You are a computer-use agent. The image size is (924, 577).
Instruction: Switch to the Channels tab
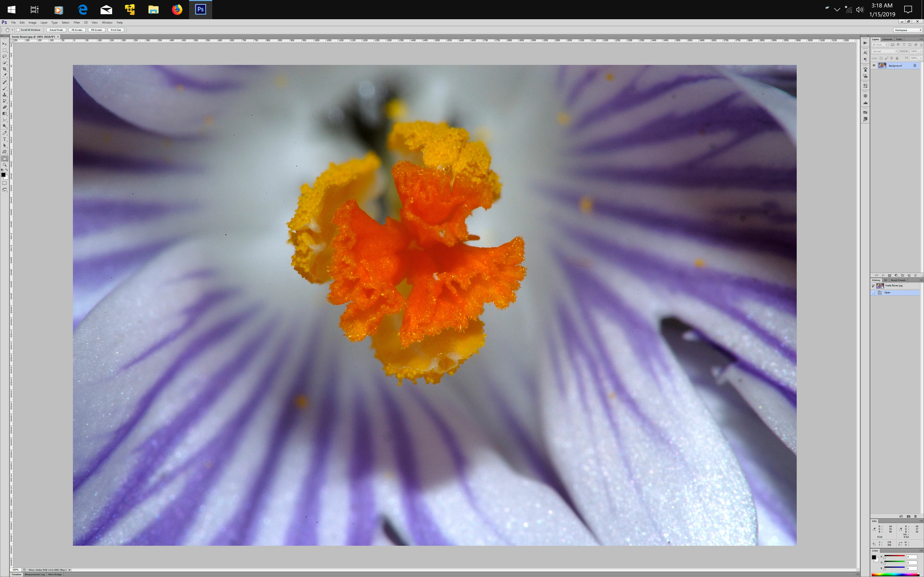(887, 39)
